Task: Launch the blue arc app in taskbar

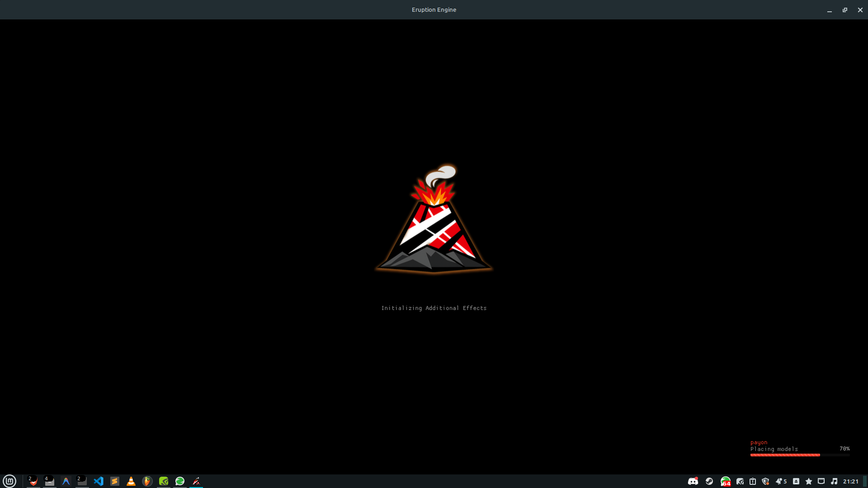Action: 66,481
